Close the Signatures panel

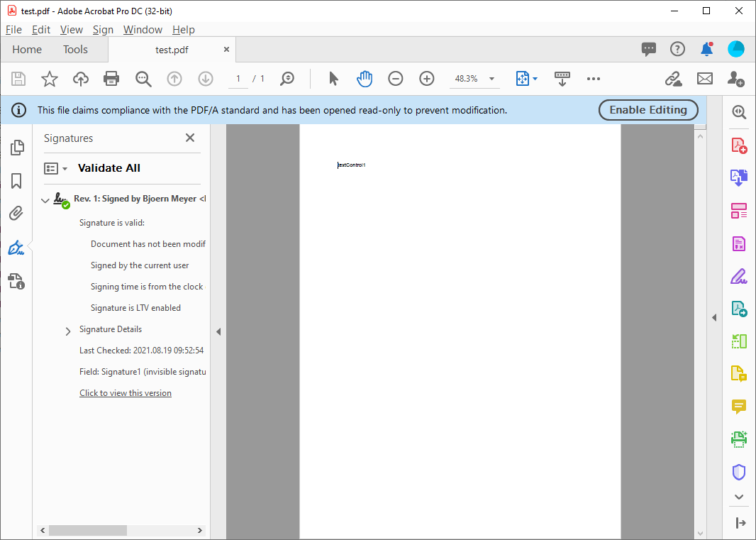coord(190,138)
